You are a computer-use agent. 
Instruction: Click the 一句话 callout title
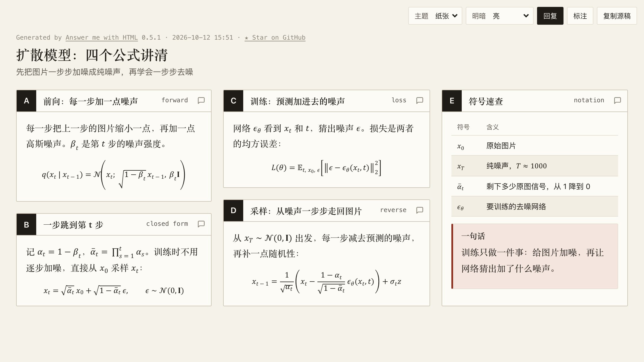pos(473,236)
